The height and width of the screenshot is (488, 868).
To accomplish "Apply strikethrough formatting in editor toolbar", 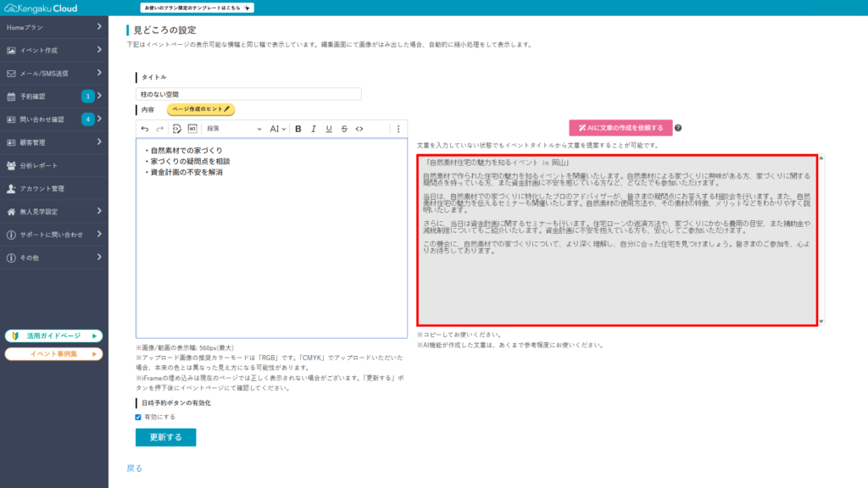I will [344, 129].
